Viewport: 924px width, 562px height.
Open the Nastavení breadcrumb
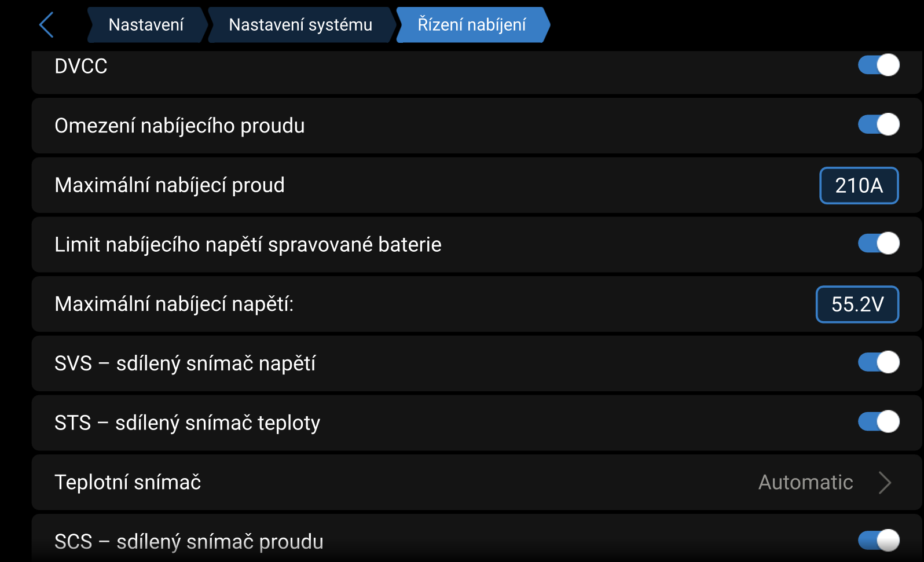click(146, 25)
